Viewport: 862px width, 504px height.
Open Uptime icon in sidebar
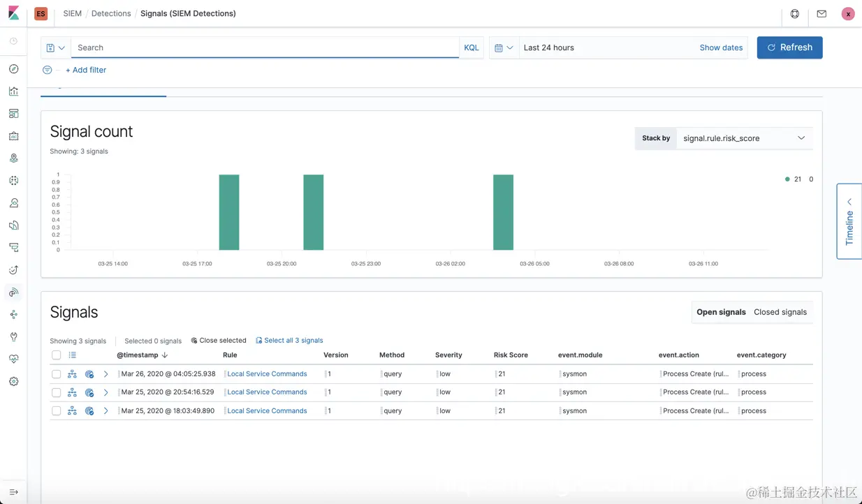tap(13, 269)
